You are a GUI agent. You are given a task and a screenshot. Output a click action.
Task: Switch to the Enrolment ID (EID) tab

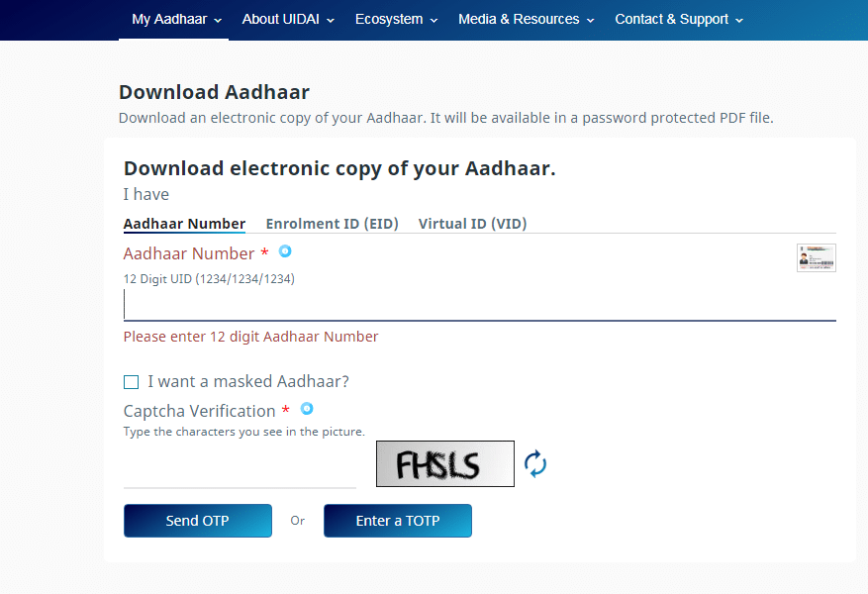(332, 224)
